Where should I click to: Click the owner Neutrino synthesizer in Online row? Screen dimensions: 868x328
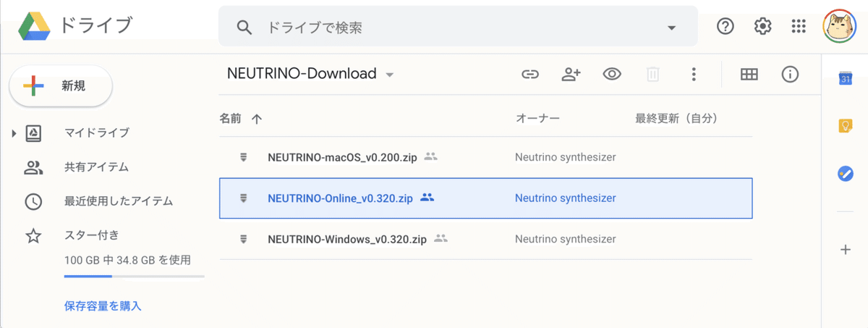[566, 198]
